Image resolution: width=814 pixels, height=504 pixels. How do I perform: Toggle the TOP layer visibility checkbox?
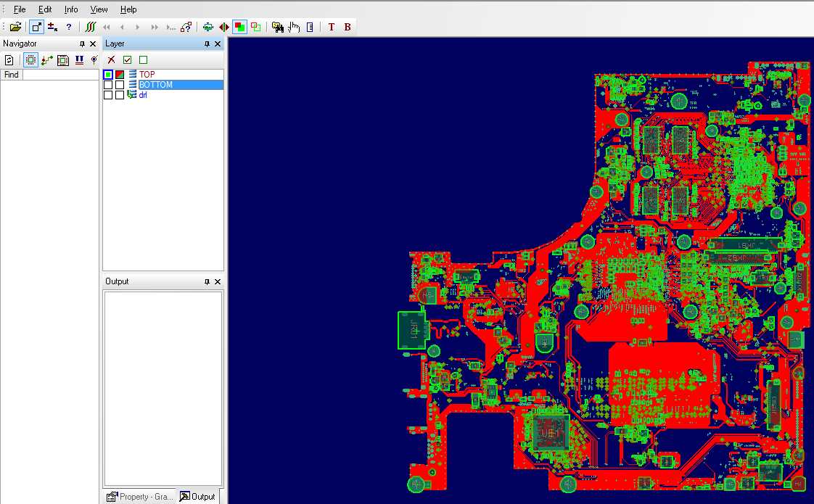tap(108, 75)
